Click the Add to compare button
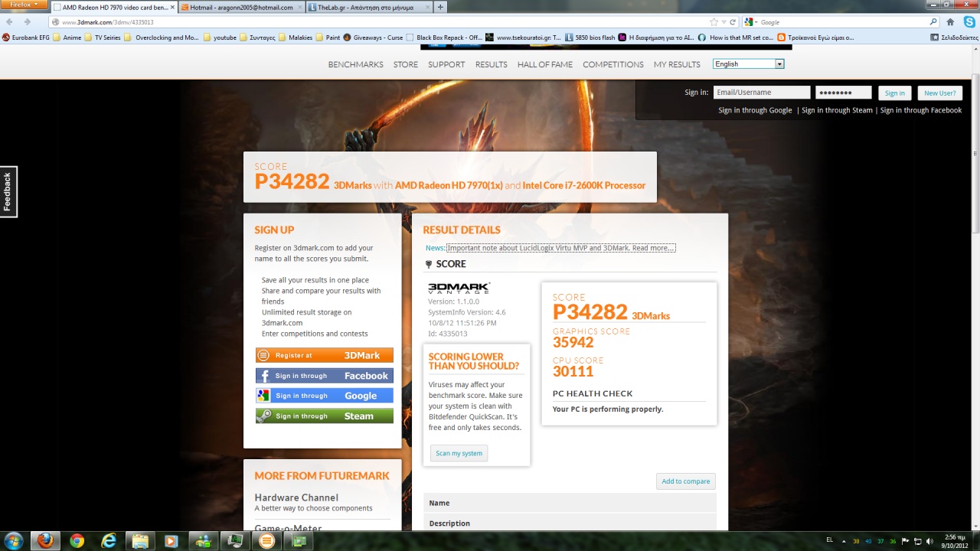Screen dimensions: 980x551 (x=686, y=481)
